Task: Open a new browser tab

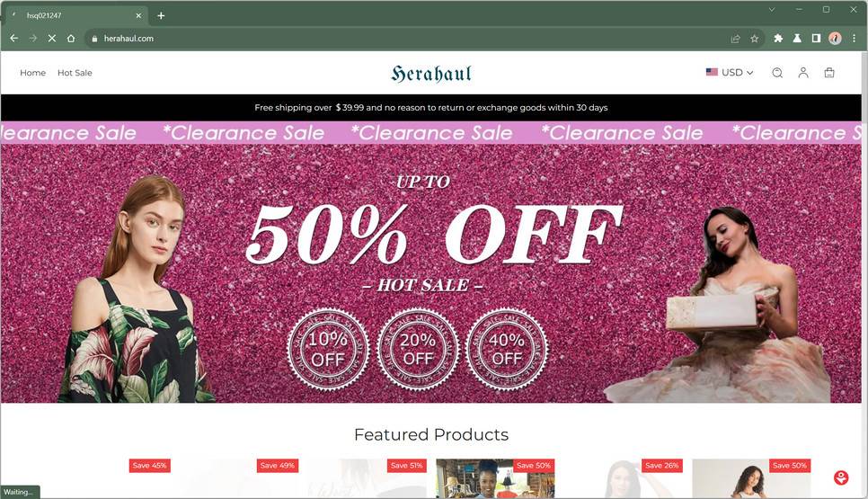Action: 161,15
